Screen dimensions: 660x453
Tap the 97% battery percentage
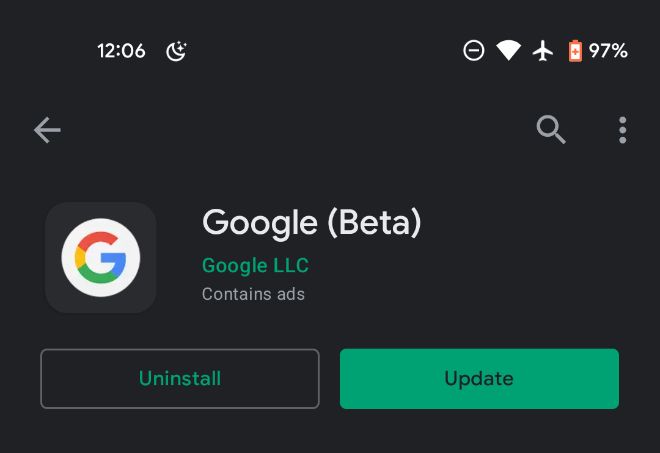pyautogui.click(x=608, y=51)
